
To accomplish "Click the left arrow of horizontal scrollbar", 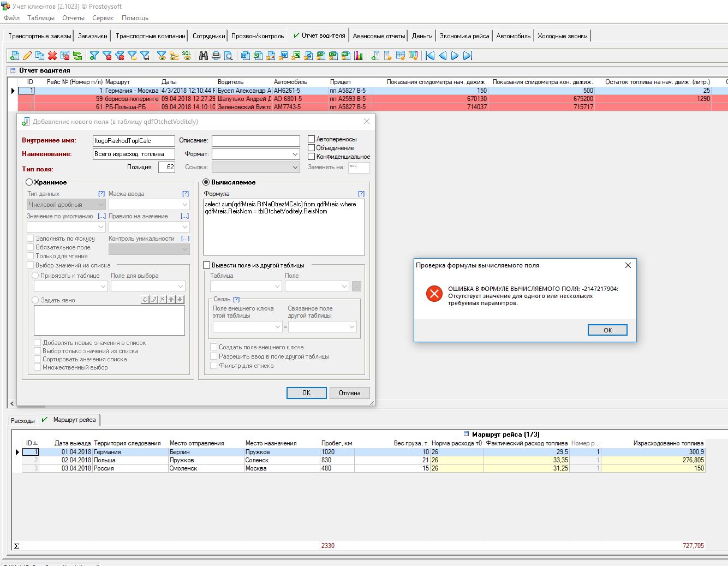I will click(x=12, y=404).
